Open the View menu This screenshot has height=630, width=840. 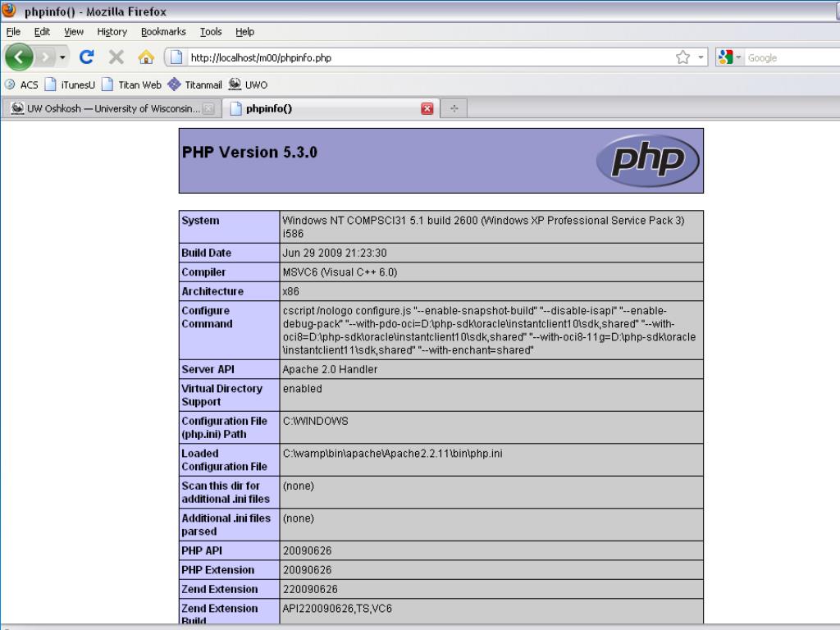[74, 32]
